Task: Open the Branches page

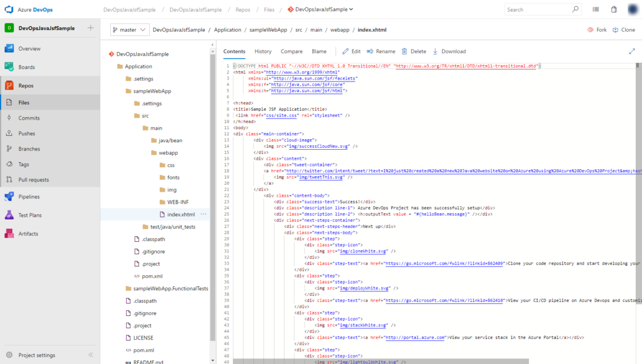Action: (29, 149)
